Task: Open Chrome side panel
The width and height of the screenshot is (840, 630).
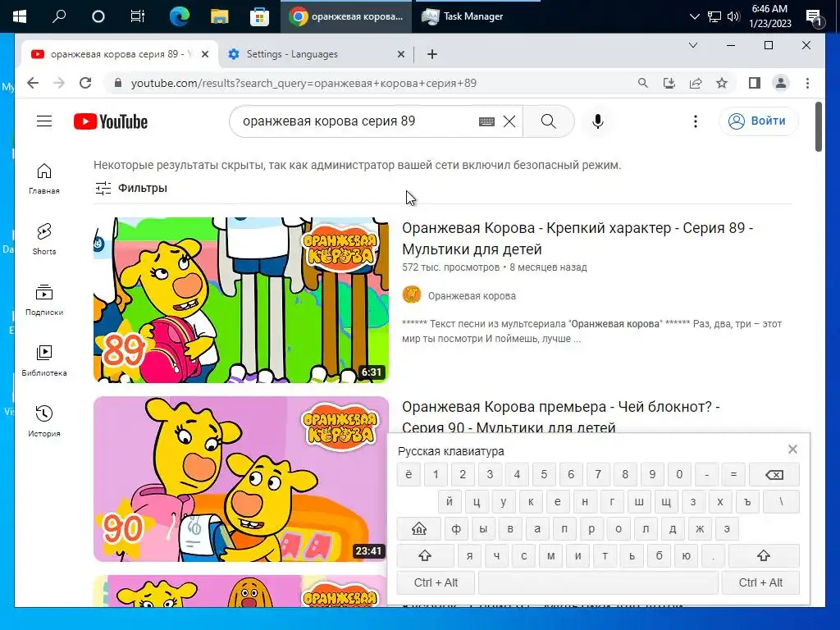Action: [x=755, y=83]
